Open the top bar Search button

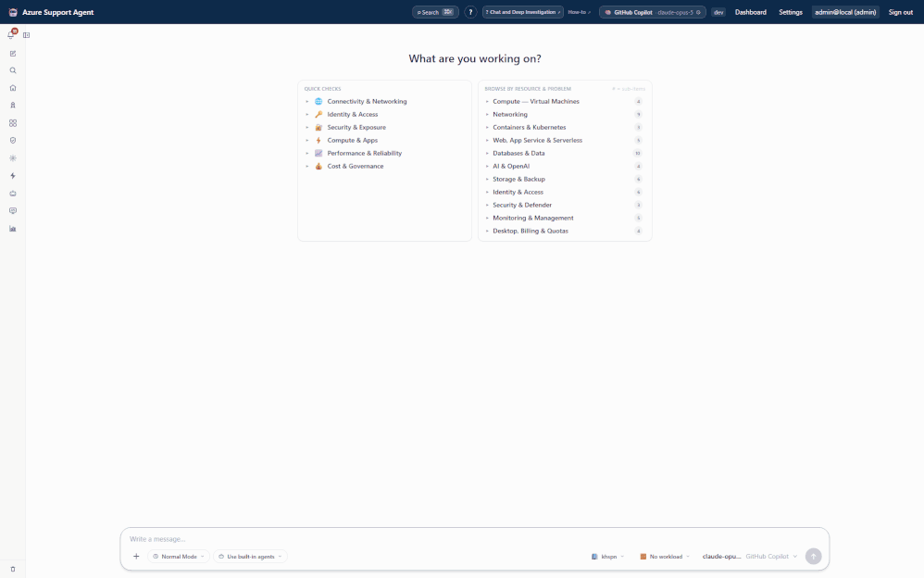click(x=435, y=12)
